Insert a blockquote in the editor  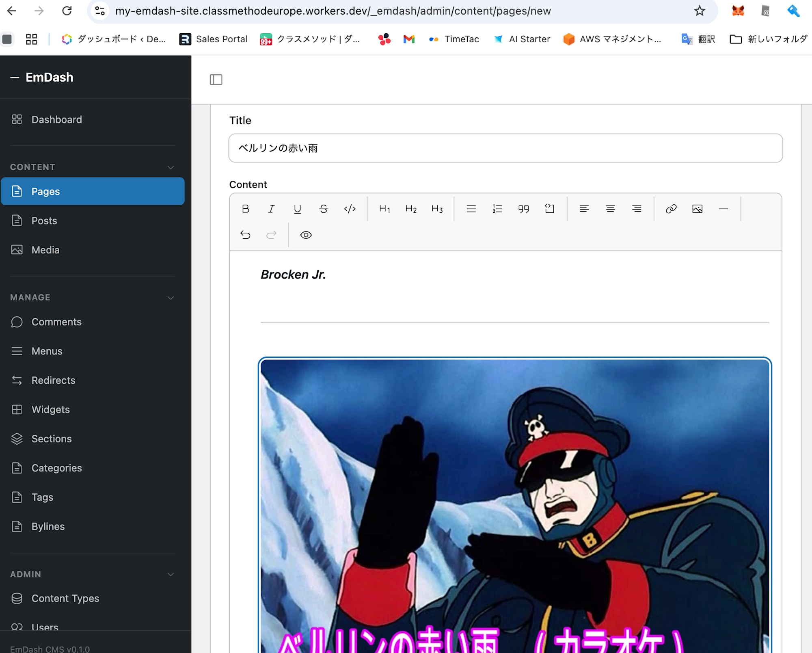click(523, 209)
